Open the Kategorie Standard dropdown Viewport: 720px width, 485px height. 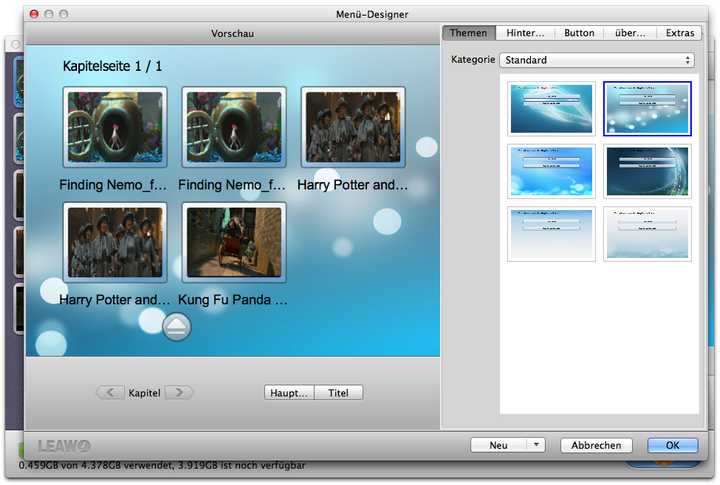pos(596,60)
